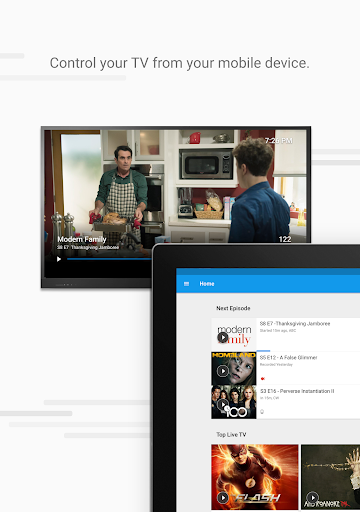The width and height of the screenshot is (360, 512).
Task: Tap play icon on Modern Family thumbnail
Action: [x=223, y=338]
